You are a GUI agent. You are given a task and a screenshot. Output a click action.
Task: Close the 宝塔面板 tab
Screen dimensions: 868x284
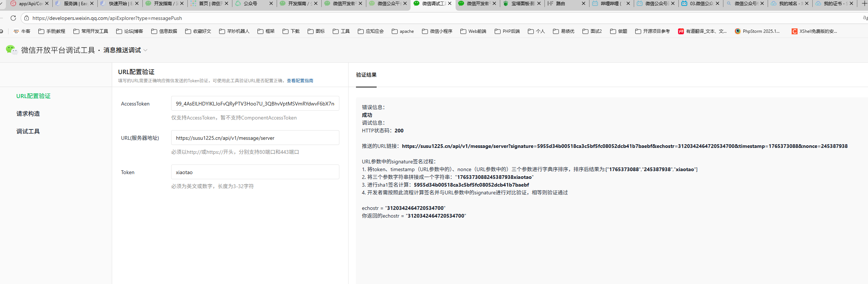539,3
